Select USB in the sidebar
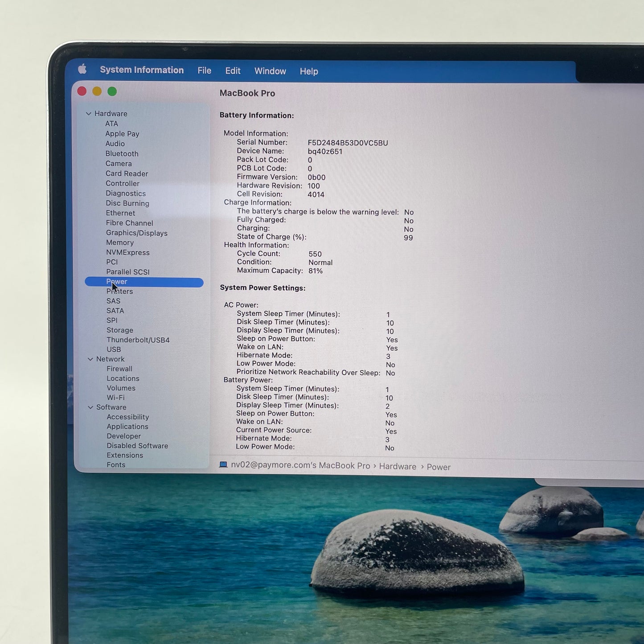Image resolution: width=644 pixels, height=644 pixels. pos(114,349)
